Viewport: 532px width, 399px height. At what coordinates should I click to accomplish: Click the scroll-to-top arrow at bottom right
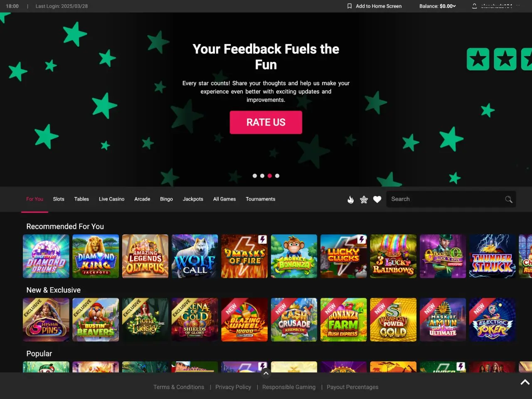(525, 382)
